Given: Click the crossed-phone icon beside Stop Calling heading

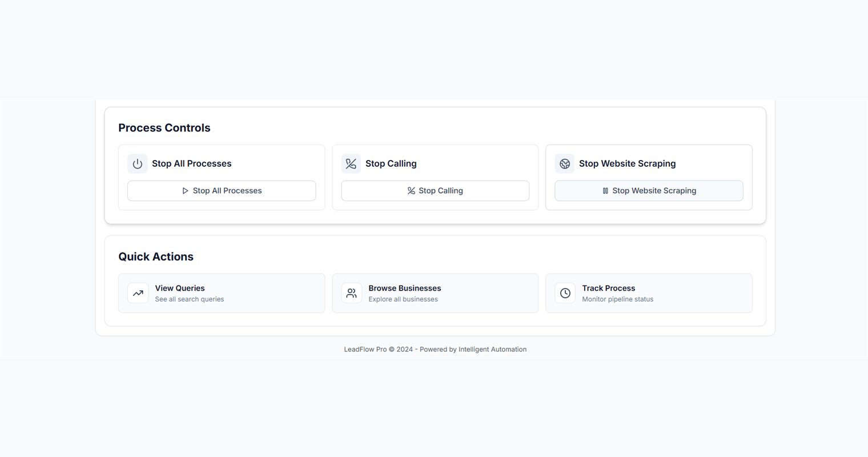Looking at the screenshot, I should tap(351, 164).
